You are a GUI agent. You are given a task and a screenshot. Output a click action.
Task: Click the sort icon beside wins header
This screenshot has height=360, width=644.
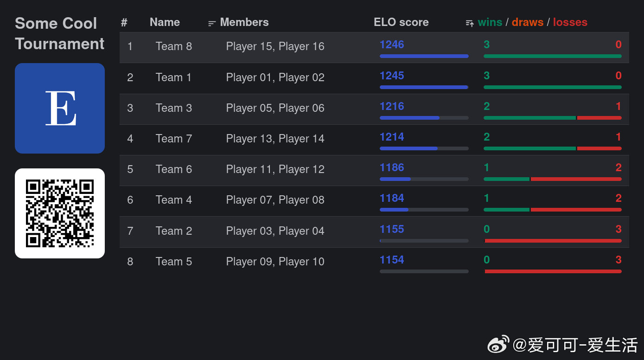click(x=470, y=23)
